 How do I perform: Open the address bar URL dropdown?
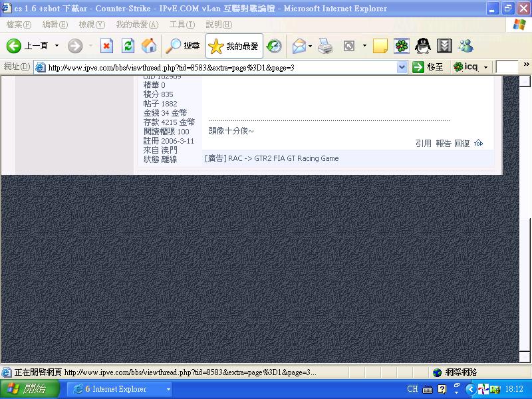(402, 67)
